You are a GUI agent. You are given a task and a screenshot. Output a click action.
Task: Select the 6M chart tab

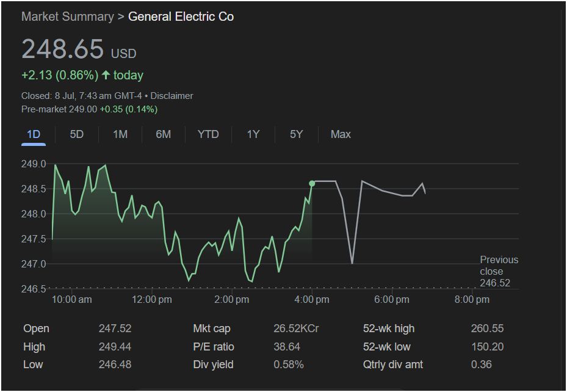coord(164,134)
